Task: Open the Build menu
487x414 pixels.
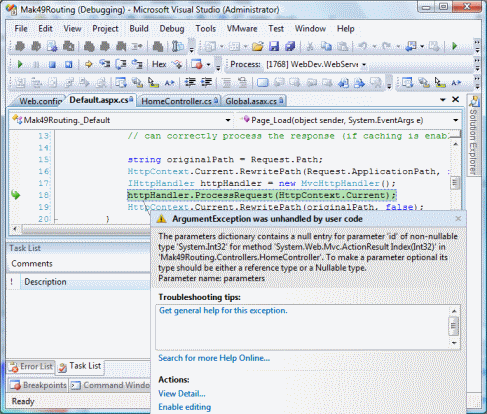Action: coord(139,29)
